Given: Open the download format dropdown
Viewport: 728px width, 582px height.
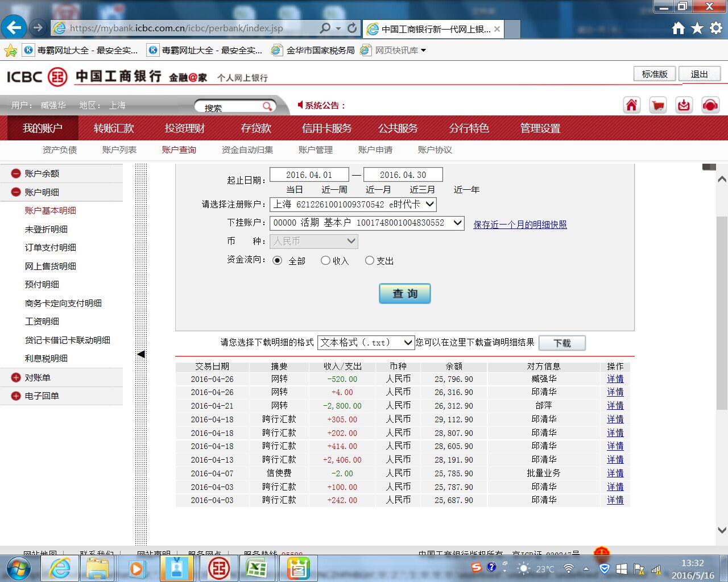Looking at the screenshot, I should pos(365,342).
